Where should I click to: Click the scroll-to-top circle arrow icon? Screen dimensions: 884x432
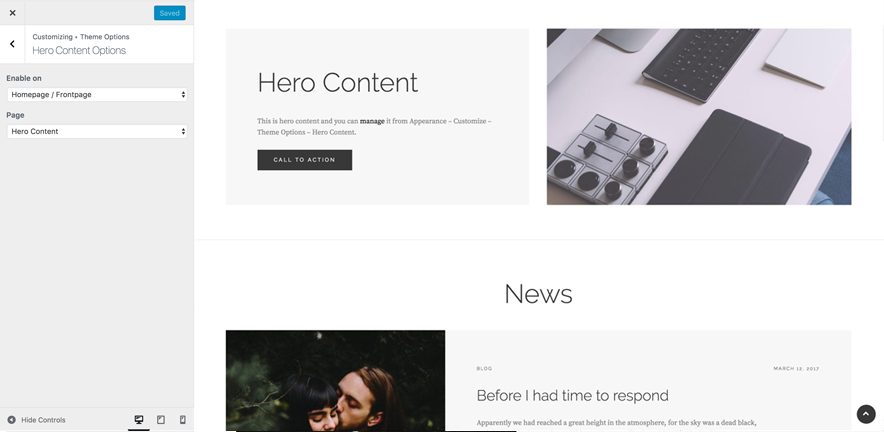coord(866,414)
